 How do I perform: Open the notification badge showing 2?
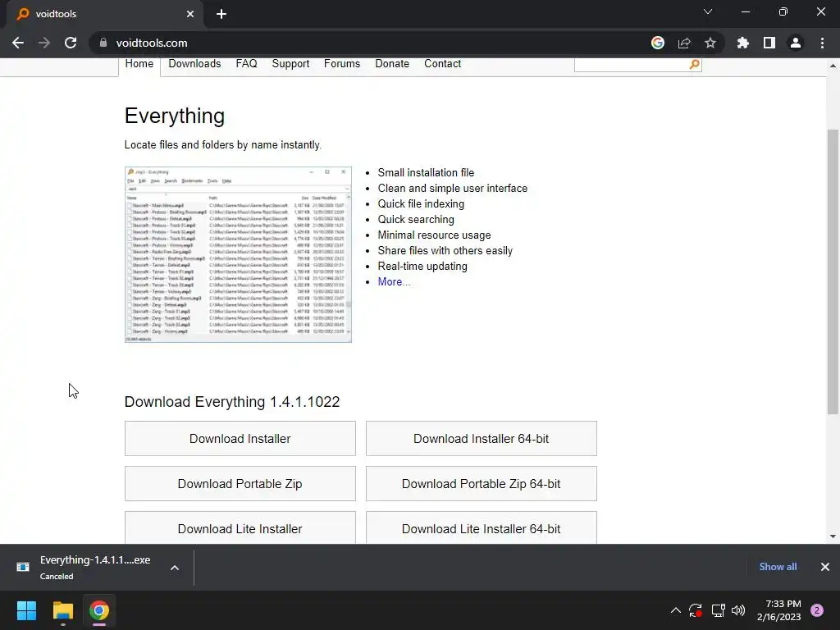[817, 610]
